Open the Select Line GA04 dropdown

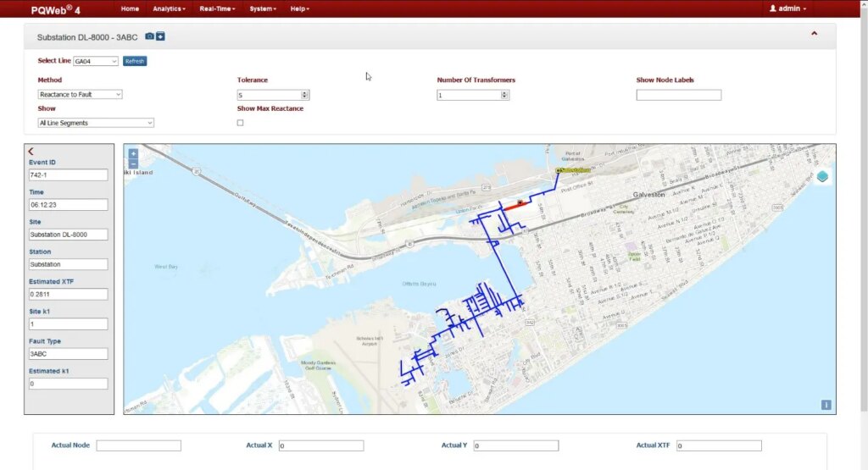click(x=96, y=61)
